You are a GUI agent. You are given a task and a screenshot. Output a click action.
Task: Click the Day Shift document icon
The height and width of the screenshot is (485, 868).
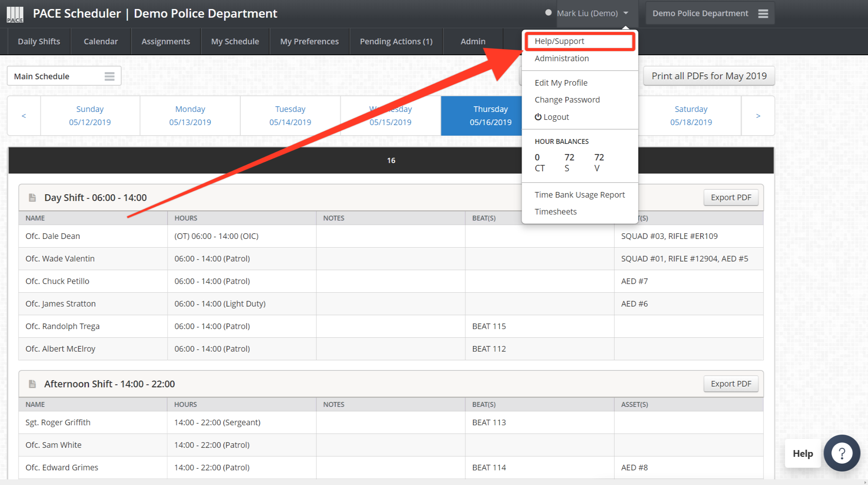click(x=32, y=198)
